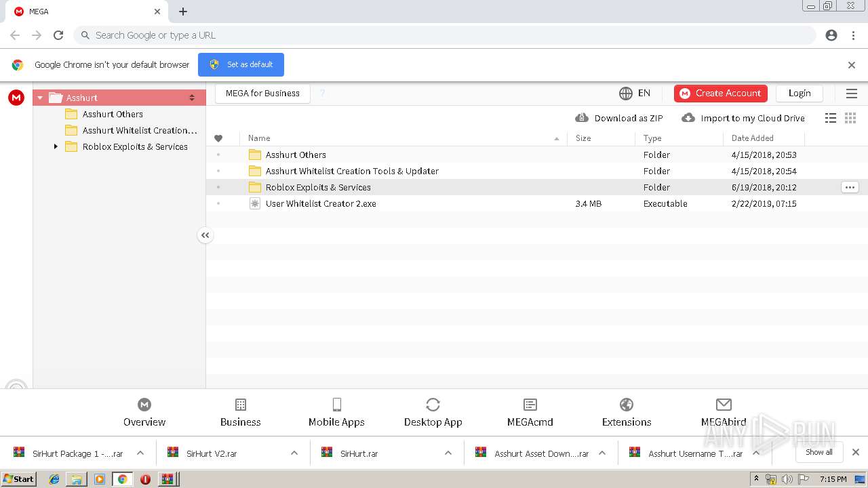
Task: Click the Login button
Action: [x=800, y=94]
